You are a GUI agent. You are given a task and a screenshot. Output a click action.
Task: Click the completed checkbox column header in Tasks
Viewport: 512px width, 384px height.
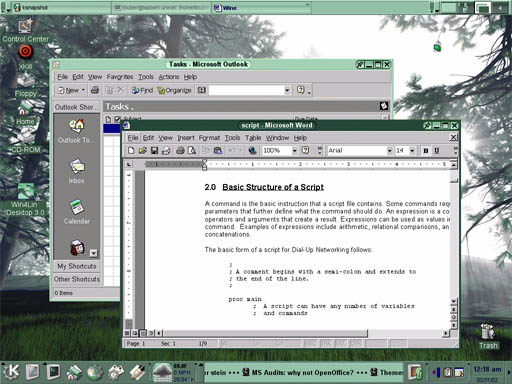pyautogui.click(x=117, y=119)
